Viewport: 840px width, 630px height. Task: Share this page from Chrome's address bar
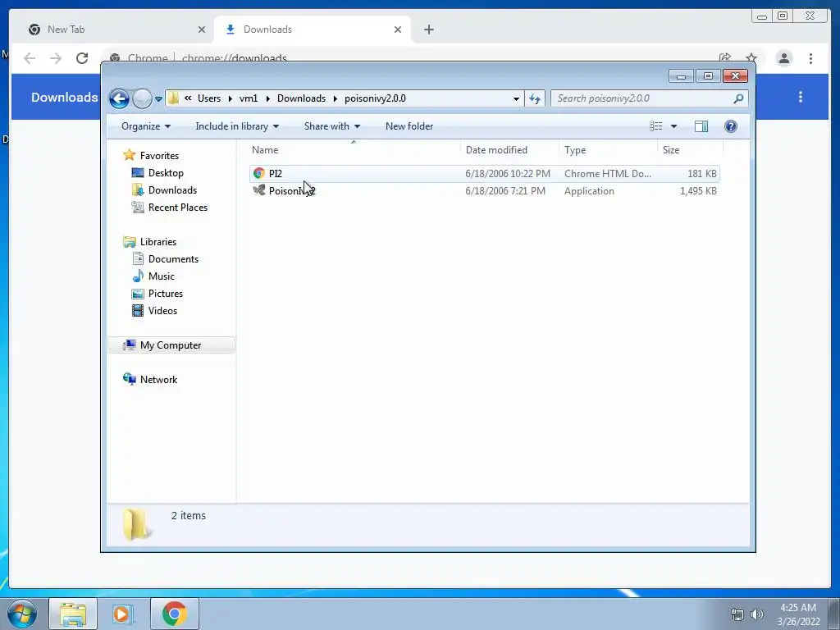(x=725, y=58)
